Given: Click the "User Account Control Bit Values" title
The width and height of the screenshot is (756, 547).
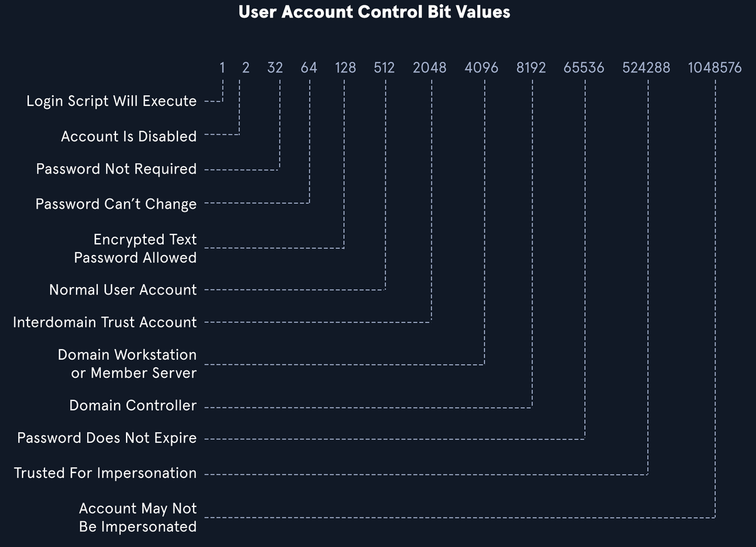Looking at the screenshot, I should point(374,12).
